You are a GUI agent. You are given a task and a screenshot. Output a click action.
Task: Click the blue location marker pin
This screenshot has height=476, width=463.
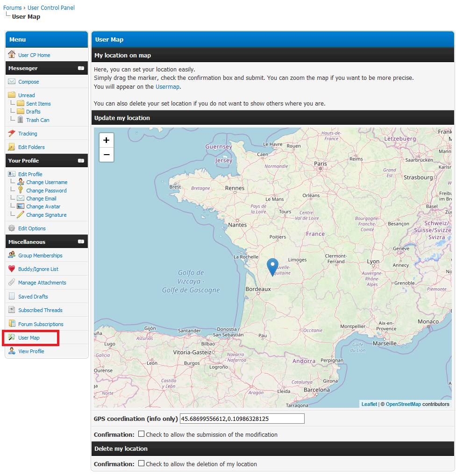point(272,266)
